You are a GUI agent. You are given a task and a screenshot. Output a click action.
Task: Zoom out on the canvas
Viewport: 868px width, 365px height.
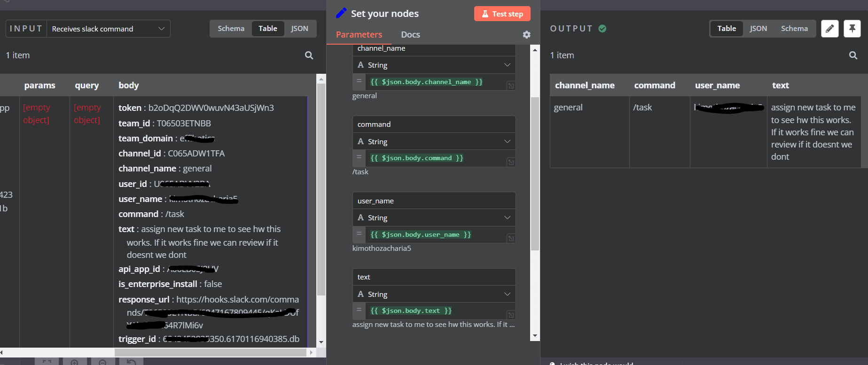102,362
